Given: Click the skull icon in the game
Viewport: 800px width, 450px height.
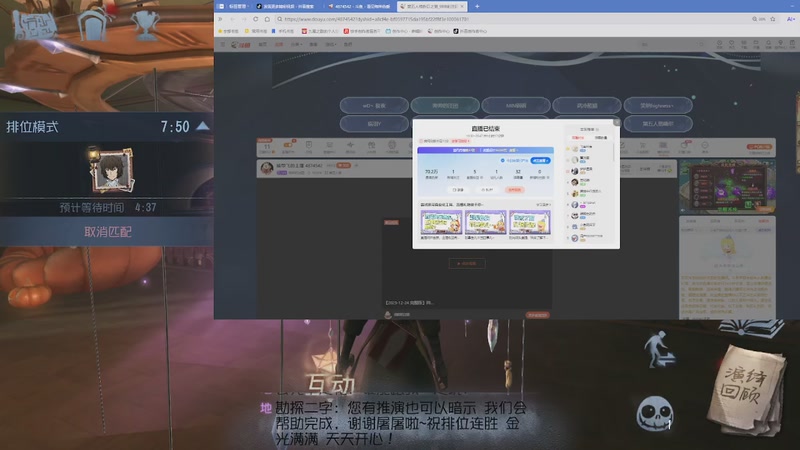Looking at the screenshot, I should 655,413.
